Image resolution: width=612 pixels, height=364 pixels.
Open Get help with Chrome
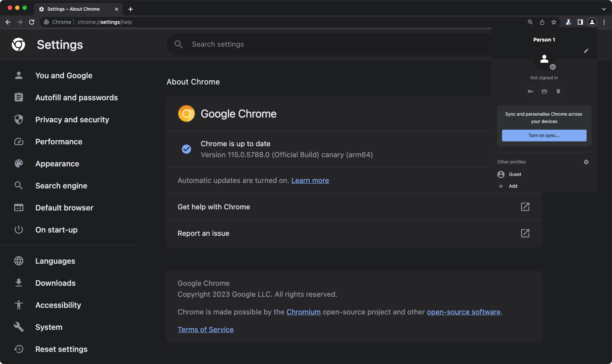[x=354, y=207]
